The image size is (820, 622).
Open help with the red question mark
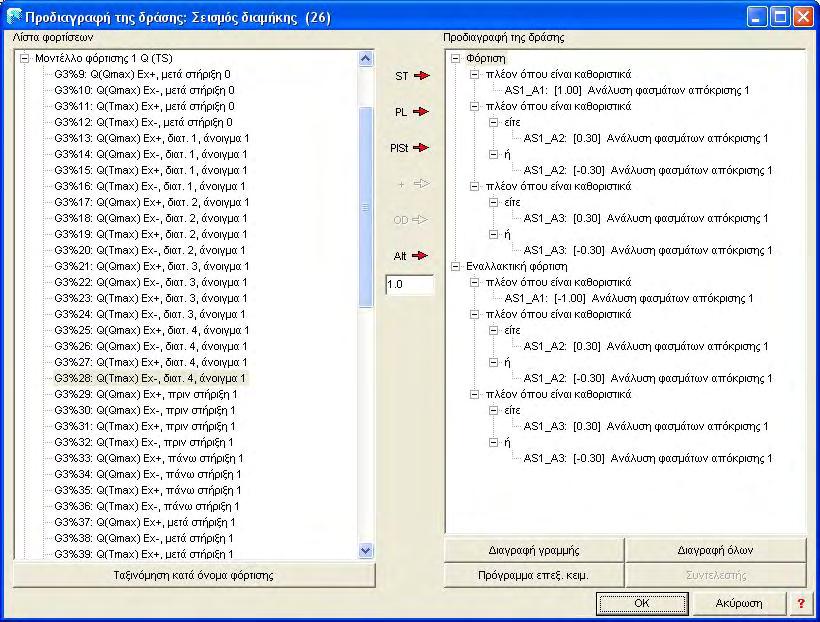click(801, 603)
